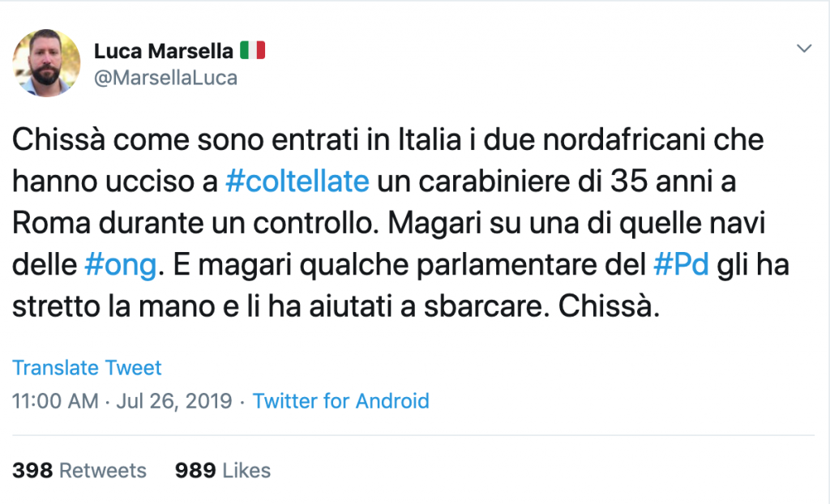The image size is (830, 504).
Task: Open the Luca Marsella display name link
Action: pos(162,51)
